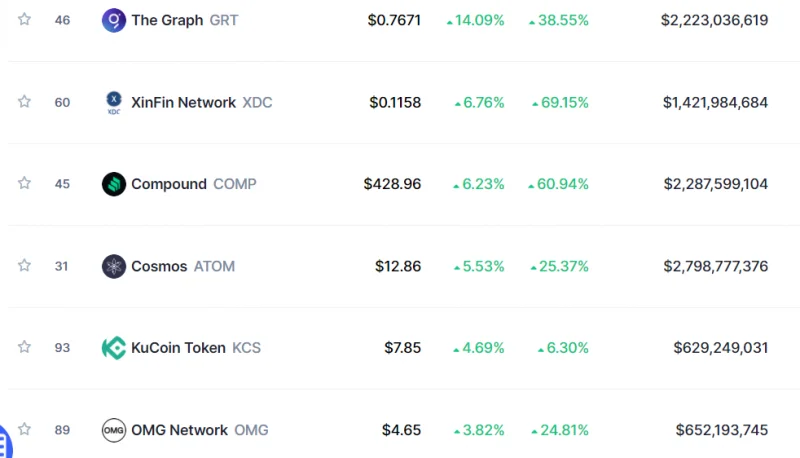The height and width of the screenshot is (458, 800).
Task: Toggle watchlist star for XinFin Network
Action: [x=24, y=101]
